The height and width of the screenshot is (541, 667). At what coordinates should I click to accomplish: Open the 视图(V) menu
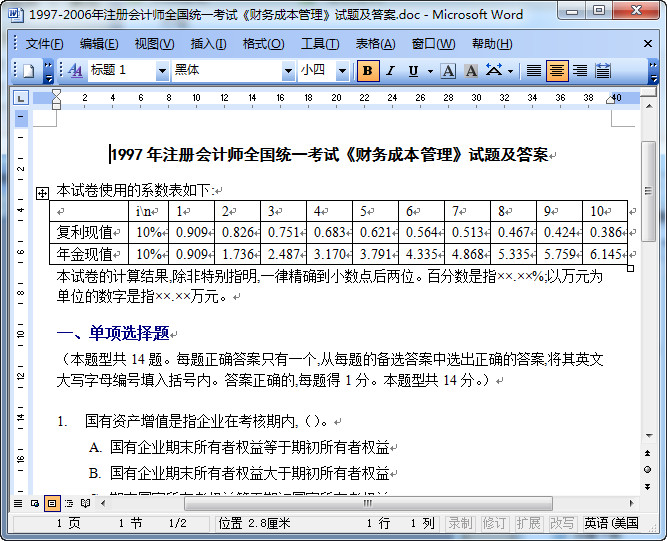[x=154, y=44]
